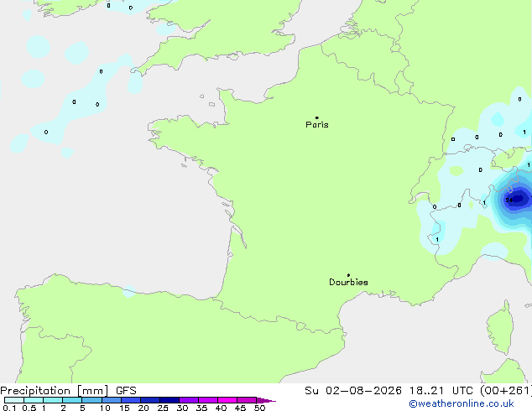Click the Paris location dot marker
The image size is (532, 411).
tap(317, 117)
